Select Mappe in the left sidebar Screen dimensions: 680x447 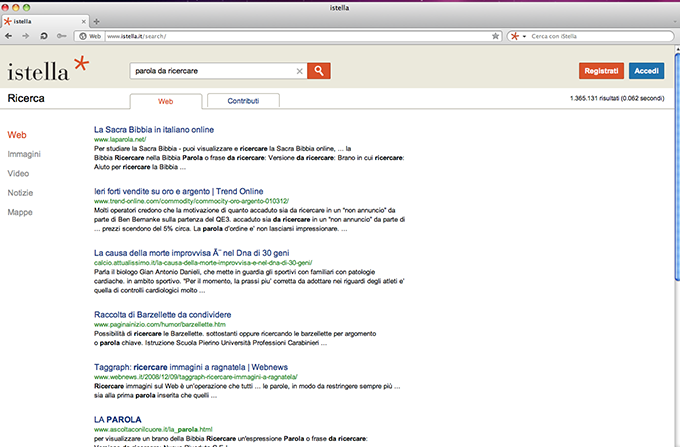click(20, 212)
